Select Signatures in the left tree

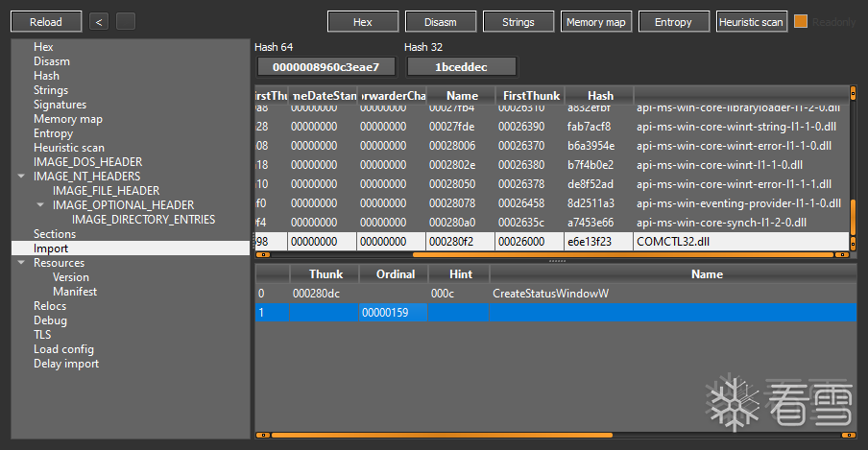coord(60,105)
